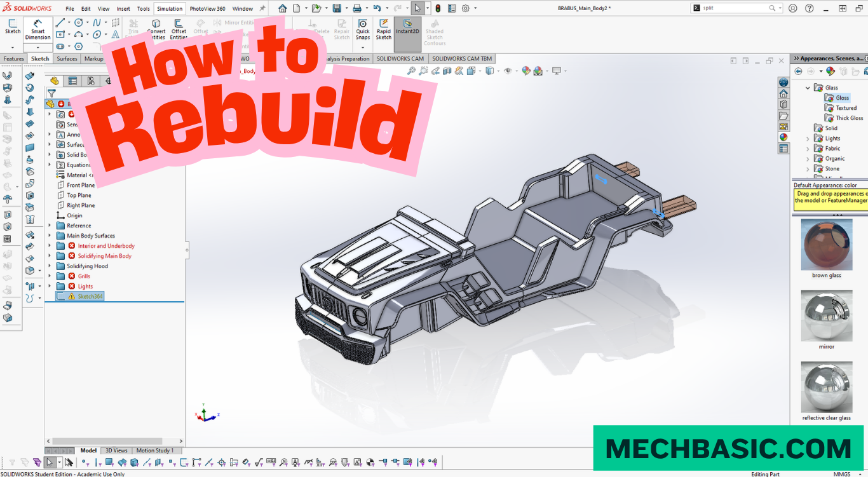Click the Sketch tool button
Screen dimensions: 868x488
click(13, 27)
